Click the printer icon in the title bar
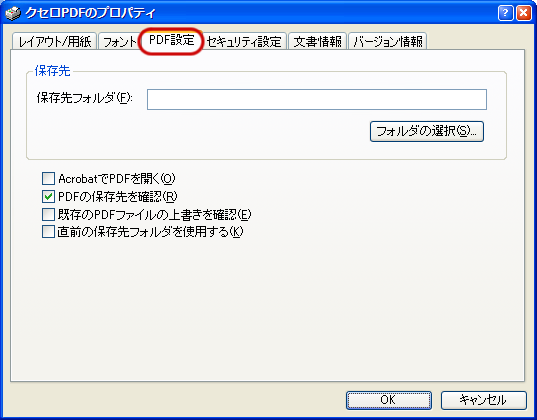This screenshot has width=537, height=420. tap(13, 13)
